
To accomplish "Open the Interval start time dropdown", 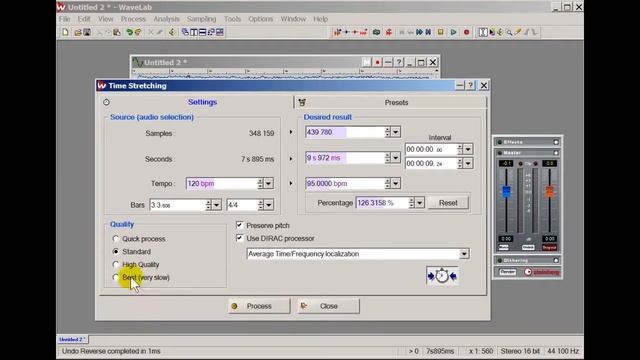I will (468, 149).
